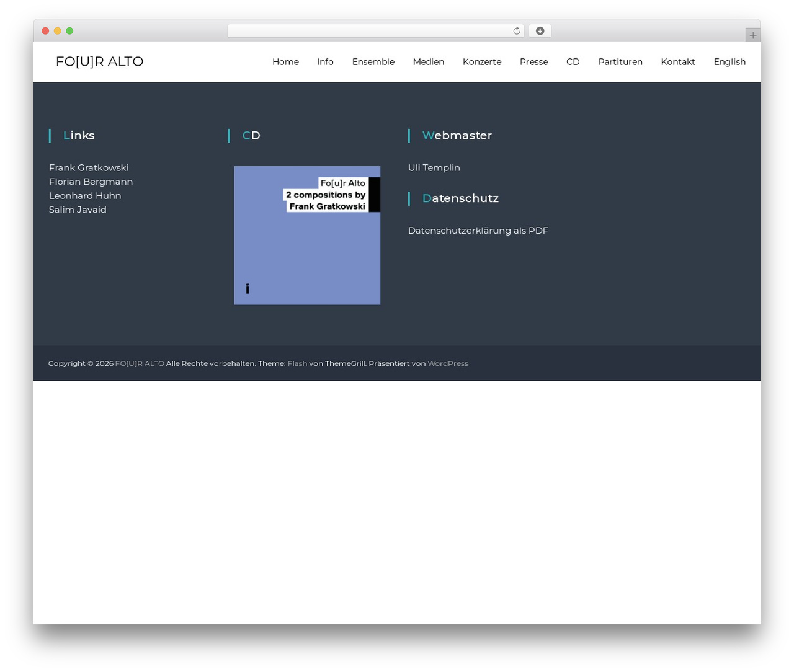Open Leonhard Huhn link

point(85,196)
